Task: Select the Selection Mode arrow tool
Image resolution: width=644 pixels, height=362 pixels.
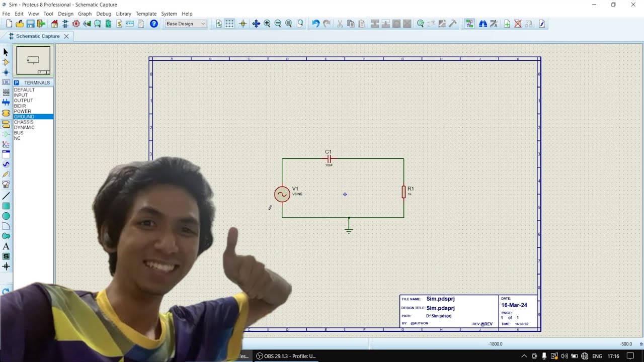Action: click(x=6, y=52)
